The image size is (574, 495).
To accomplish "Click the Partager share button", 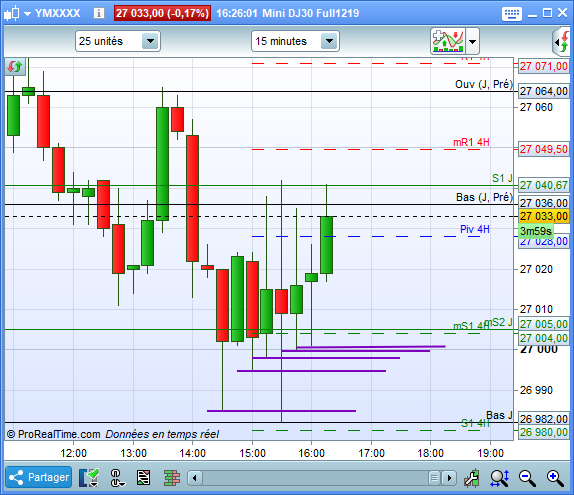I will 38,477.
